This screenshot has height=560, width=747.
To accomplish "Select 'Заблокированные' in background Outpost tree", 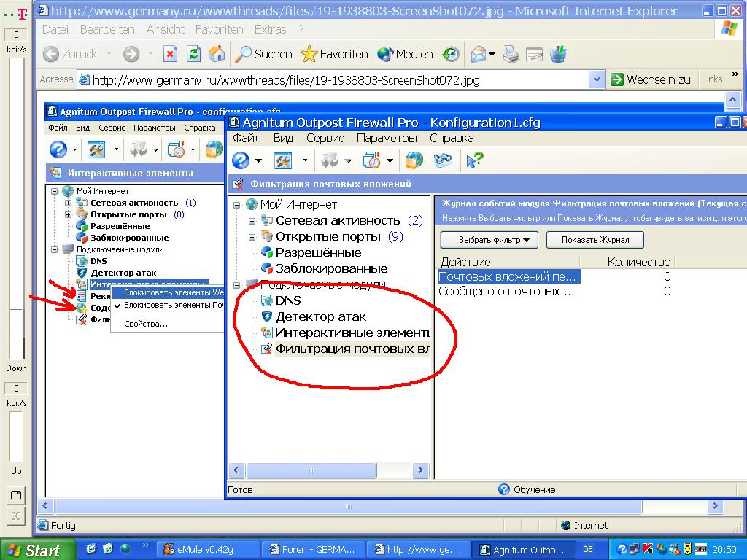I will [x=130, y=238].
